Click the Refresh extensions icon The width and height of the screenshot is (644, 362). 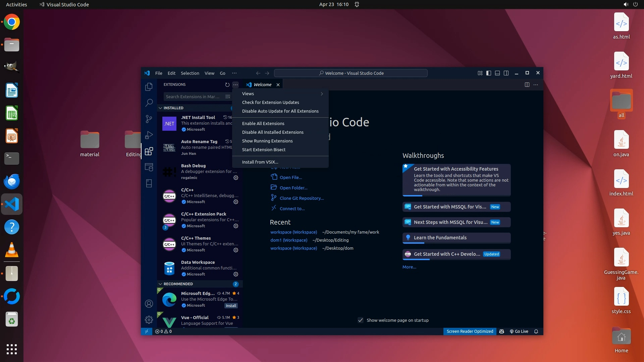coord(227,85)
